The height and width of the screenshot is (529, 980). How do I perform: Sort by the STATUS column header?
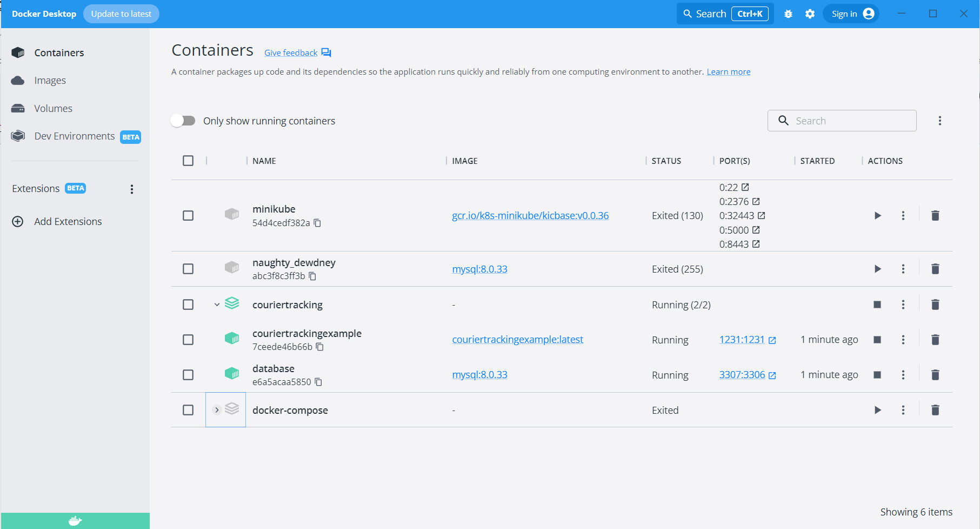click(x=666, y=161)
